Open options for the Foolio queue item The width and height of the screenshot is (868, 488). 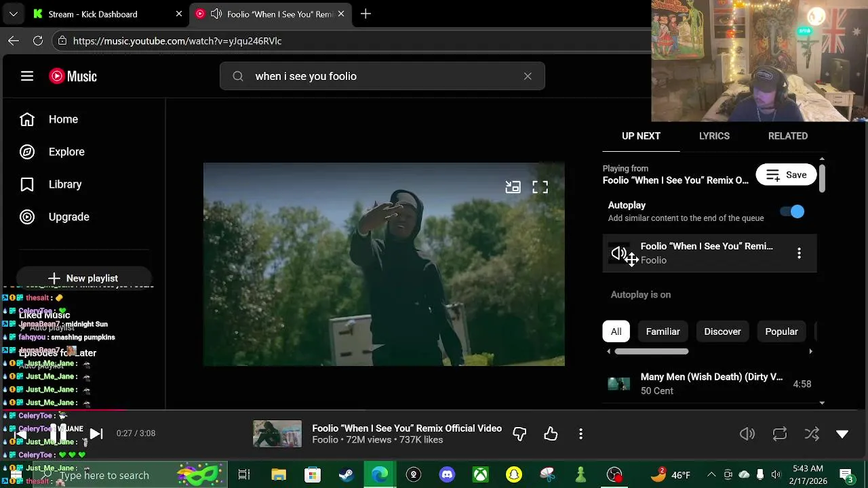pos(799,253)
